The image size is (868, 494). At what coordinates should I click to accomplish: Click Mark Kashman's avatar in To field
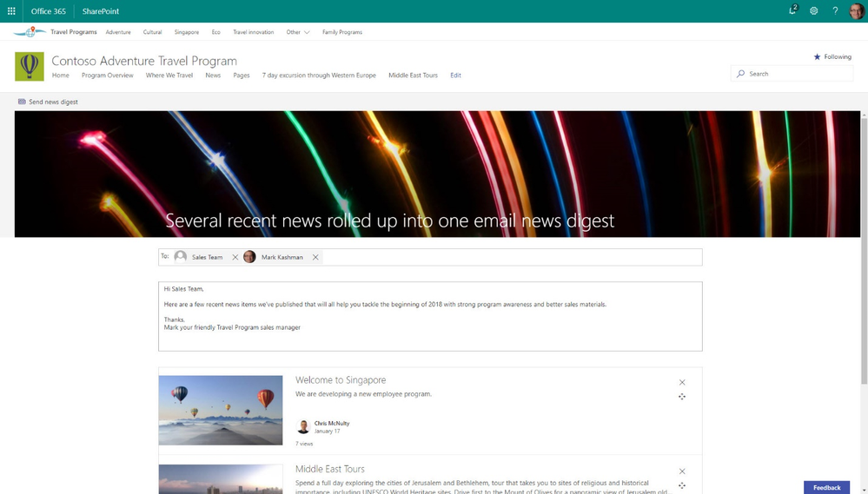(x=249, y=257)
